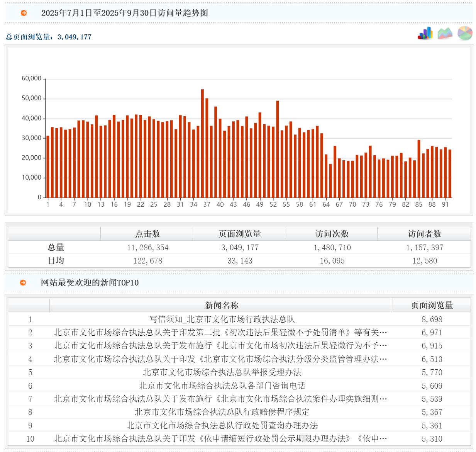Viewport: 476px width, 452px height.
Task: Open the 各部门咨询电话 news entry
Action: 222,386
